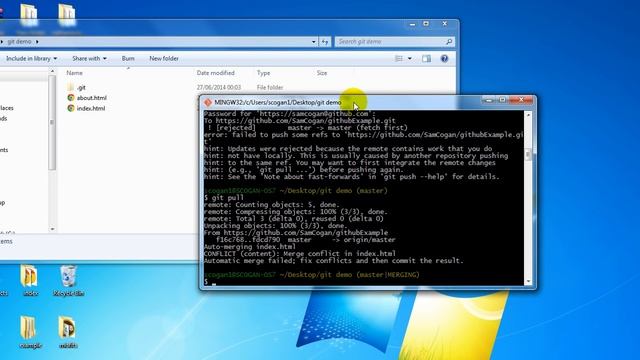Close the Git Bash terminal window
Image resolution: width=640 pixels, height=360 pixels.
tap(521, 100)
